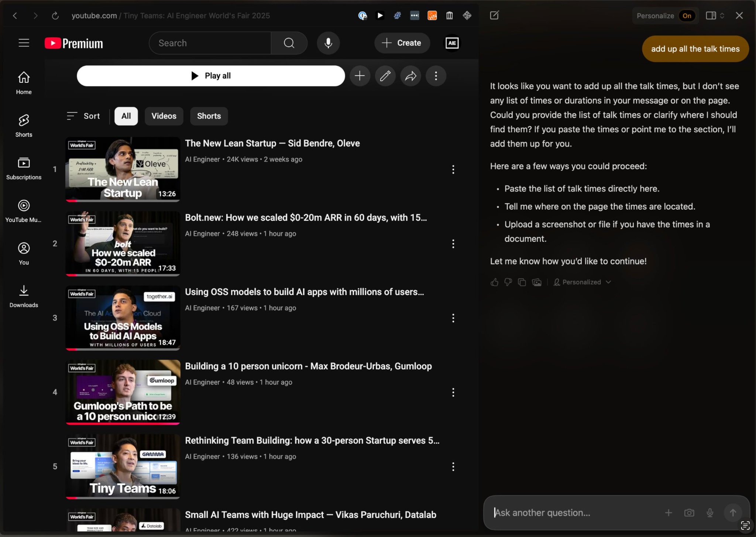Screen dimensions: 756x537
Task: Click the pillar browser extension icon
Action: pos(450,16)
